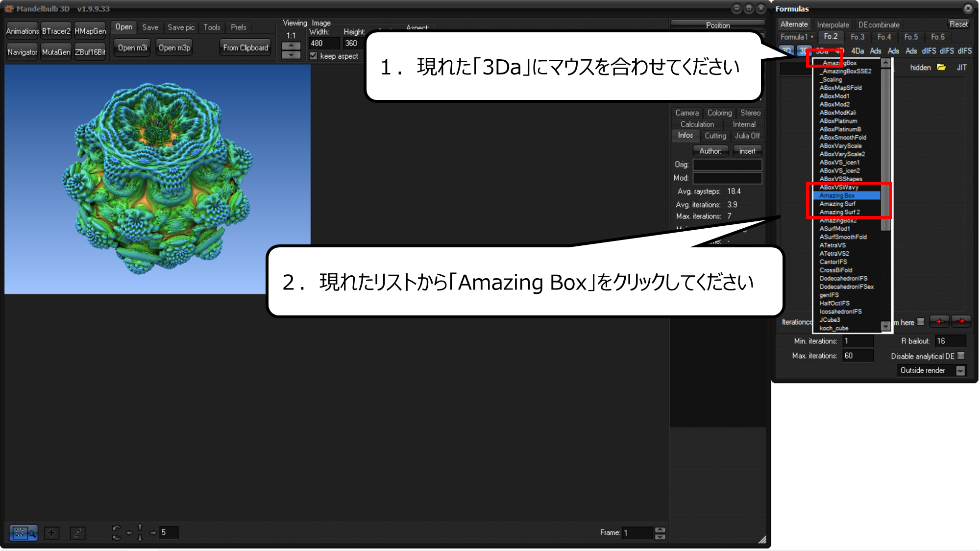Click the move left arrow
The height and width of the screenshot is (551, 980).
[129, 533]
